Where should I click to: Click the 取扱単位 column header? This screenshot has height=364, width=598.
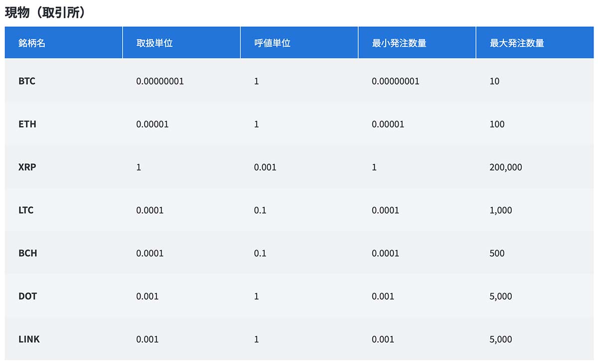[x=181, y=43]
